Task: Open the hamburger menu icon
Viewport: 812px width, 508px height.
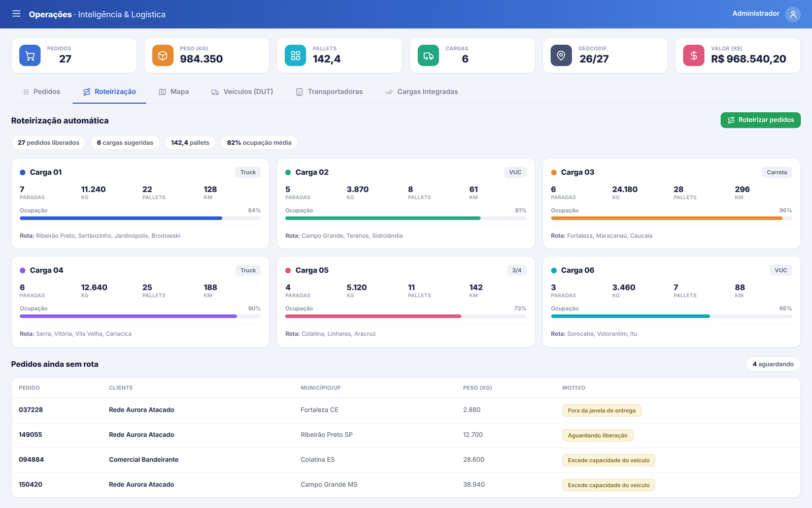Action: click(16, 14)
